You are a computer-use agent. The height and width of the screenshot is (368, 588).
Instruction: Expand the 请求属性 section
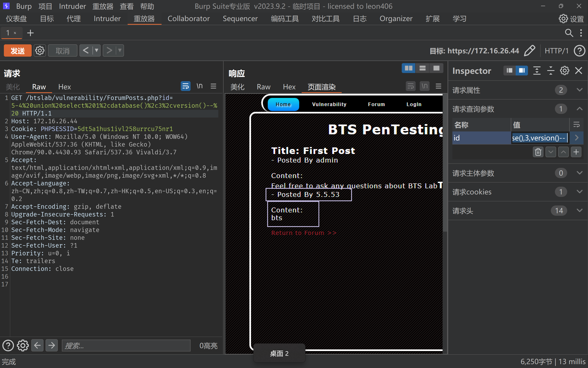(x=579, y=90)
